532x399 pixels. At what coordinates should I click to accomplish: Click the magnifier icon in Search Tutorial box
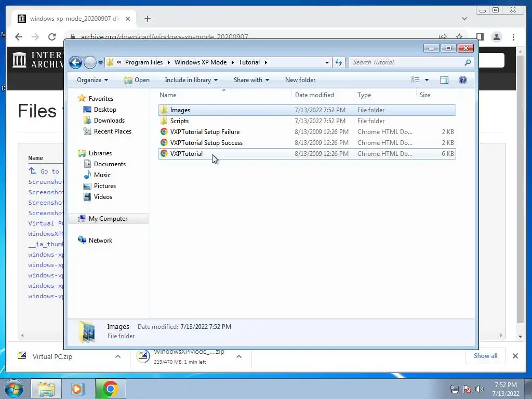(468, 62)
